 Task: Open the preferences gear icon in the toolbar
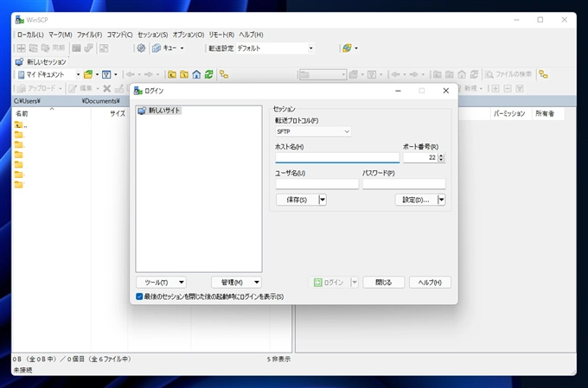click(141, 48)
